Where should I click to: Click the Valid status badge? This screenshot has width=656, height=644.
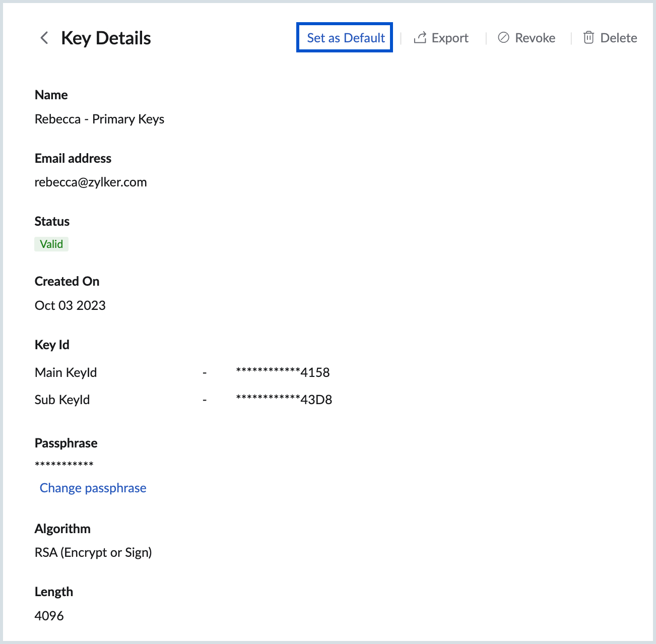click(x=51, y=243)
